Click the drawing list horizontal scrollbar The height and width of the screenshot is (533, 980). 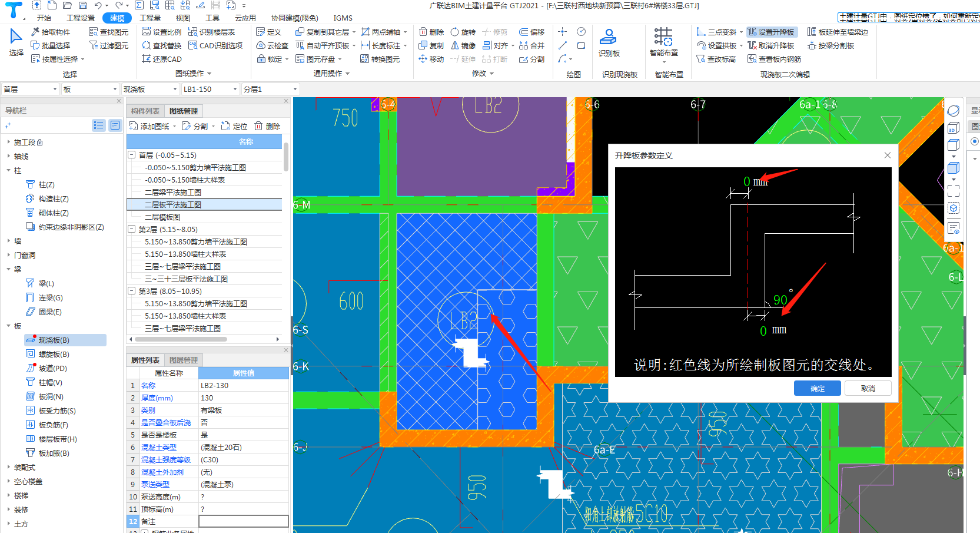click(x=180, y=339)
